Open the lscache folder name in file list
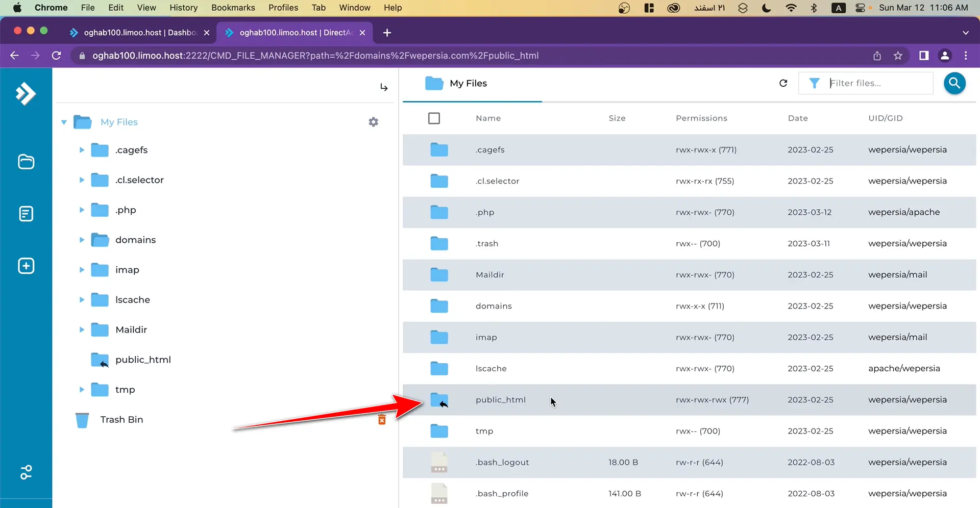This screenshot has width=980, height=508. click(491, 369)
